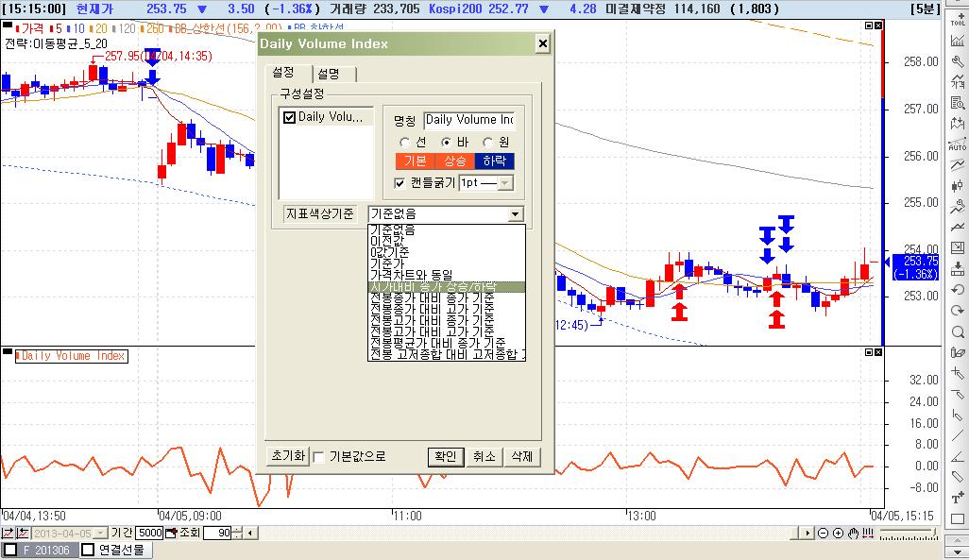Switch to the 설명 tab
969x560 pixels.
[x=329, y=74]
